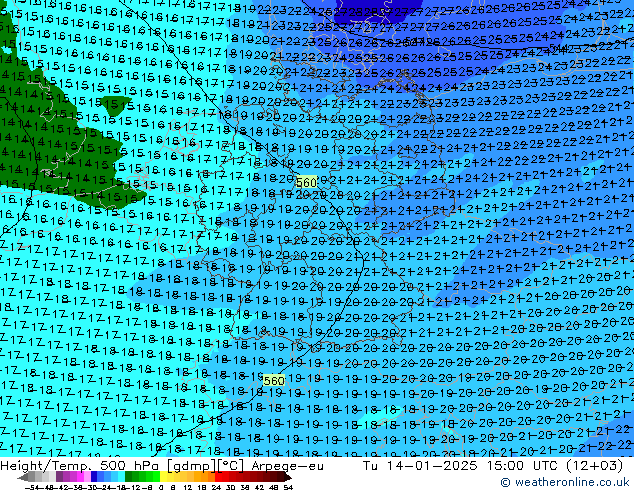Viewport: 634px width, 490px height.
Task: Pick the bright red swatch at 24
Action: click(218, 477)
